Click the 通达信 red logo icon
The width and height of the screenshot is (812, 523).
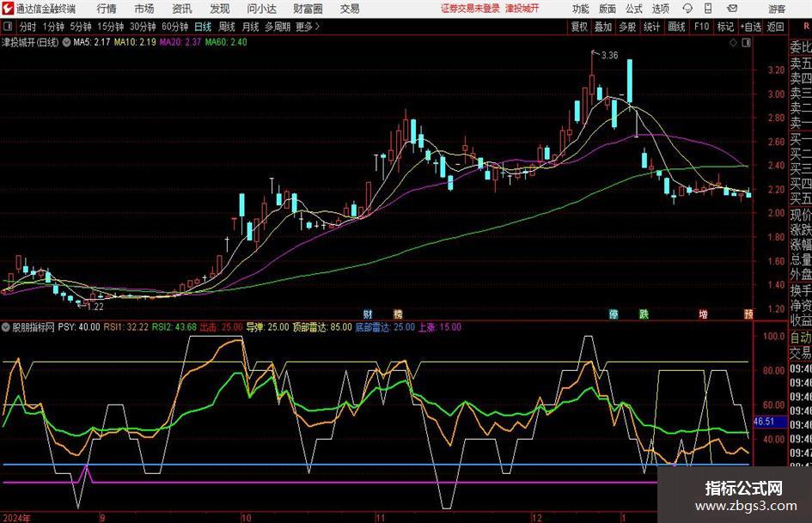[x=7, y=9]
